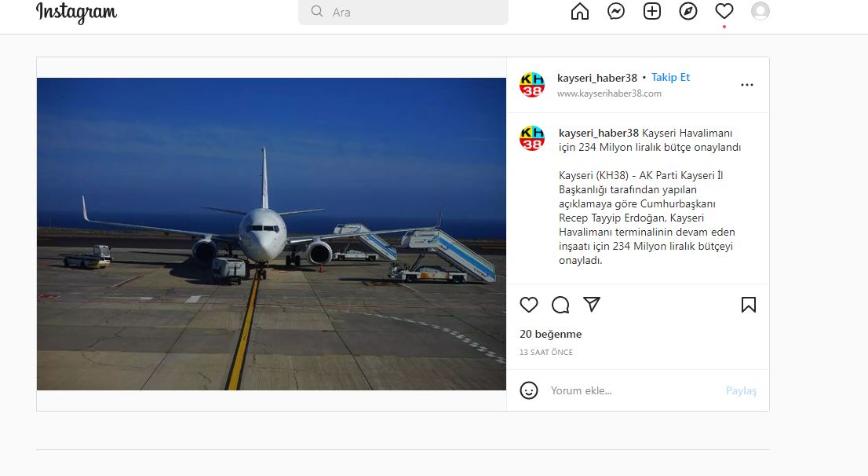Save post with bookmark icon
The image size is (868, 476).
[x=749, y=305]
